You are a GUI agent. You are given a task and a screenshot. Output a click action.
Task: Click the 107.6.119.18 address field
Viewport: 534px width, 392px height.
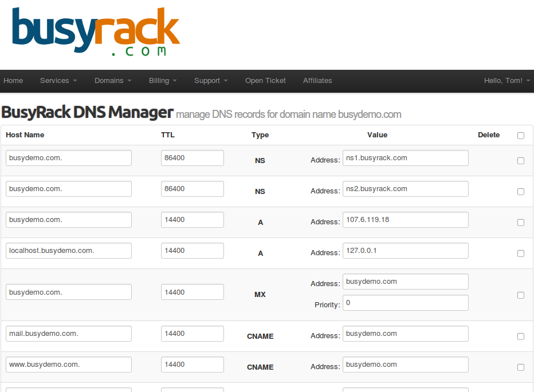[x=406, y=220]
